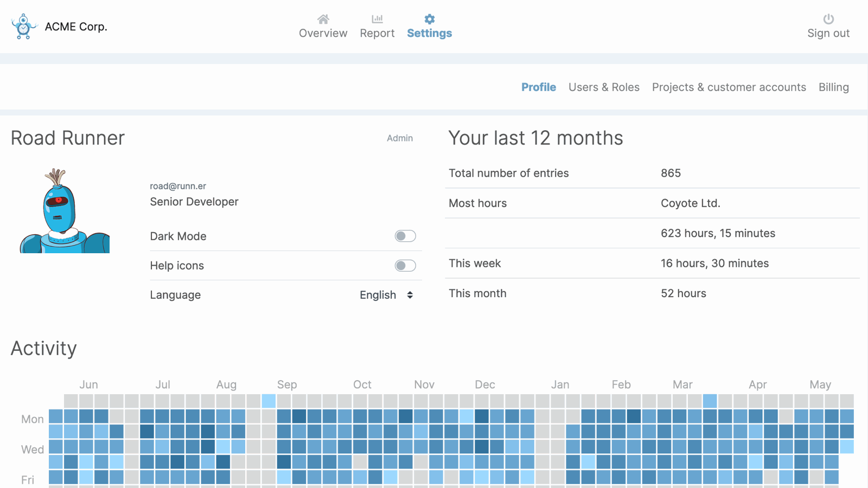868x488 pixels.
Task: Open Report via the chart icon
Action: tap(377, 19)
